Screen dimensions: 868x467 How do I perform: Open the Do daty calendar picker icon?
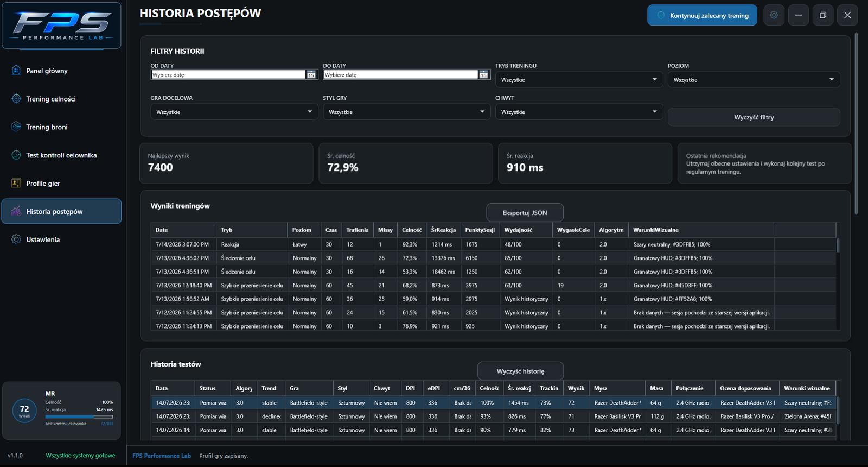484,75
